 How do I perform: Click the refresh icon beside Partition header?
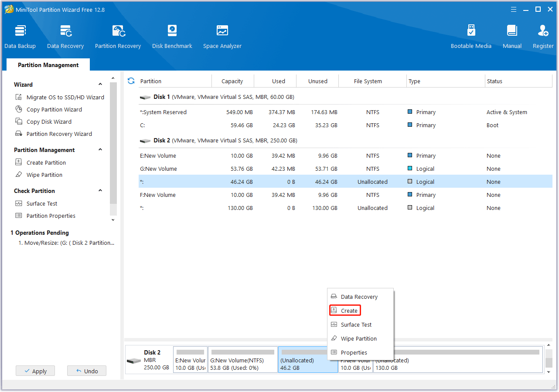[131, 81]
